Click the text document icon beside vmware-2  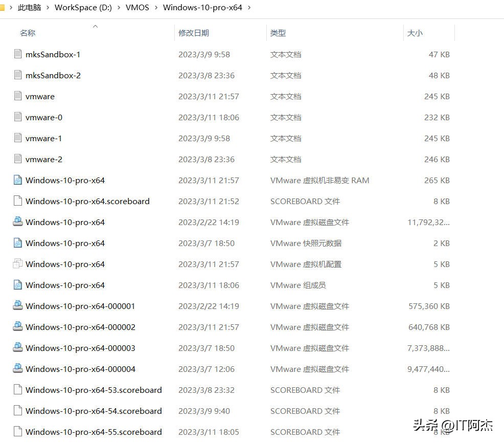pos(18,159)
